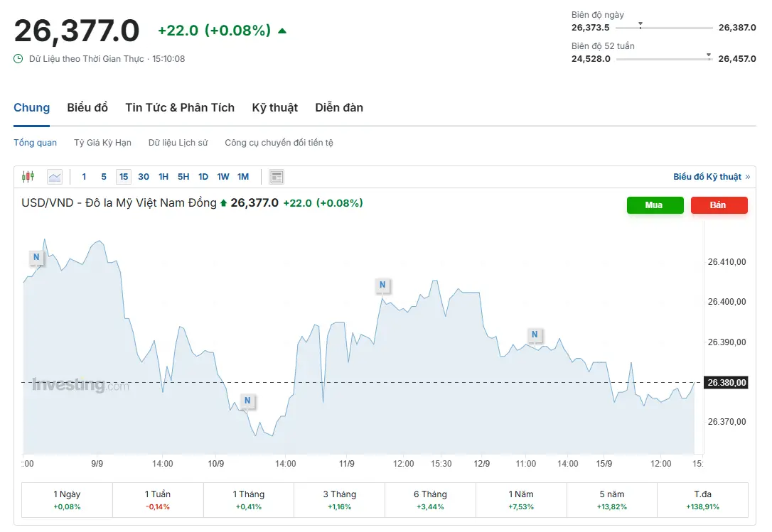Click the real-time data clock icon

18,59
